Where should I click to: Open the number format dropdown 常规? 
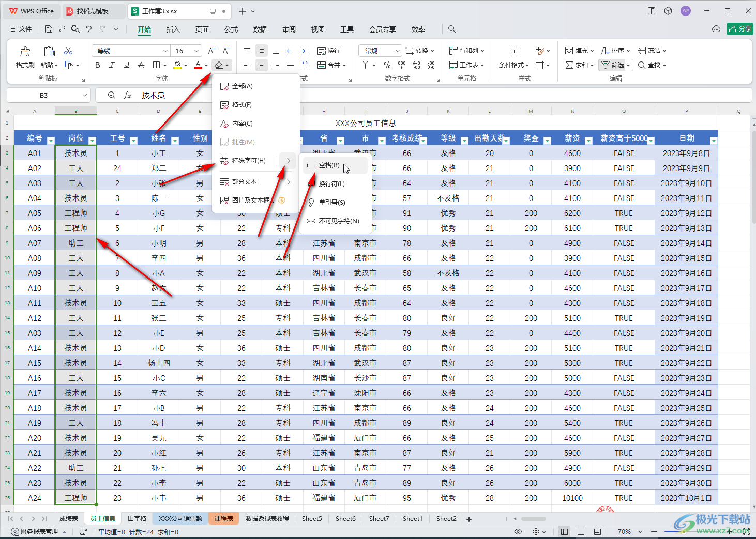coord(397,51)
